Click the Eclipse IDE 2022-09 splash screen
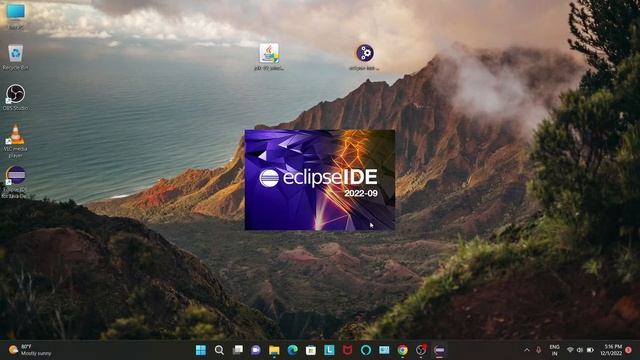The image size is (640, 360). click(x=320, y=180)
